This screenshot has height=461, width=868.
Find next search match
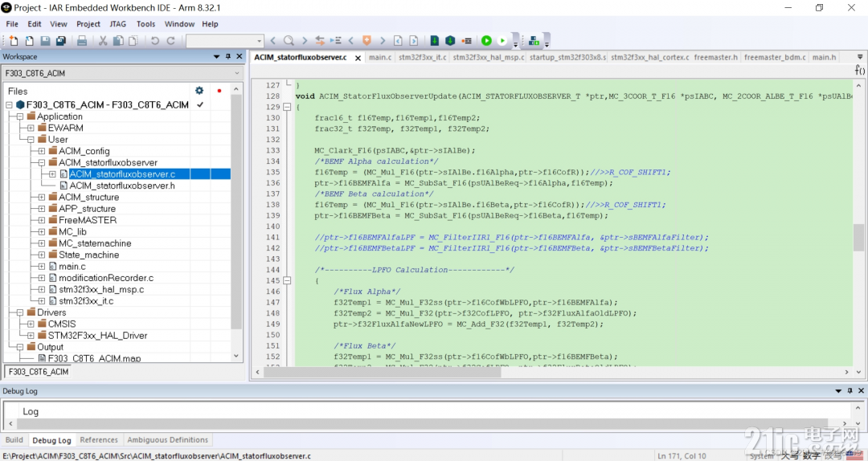click(x=305, y=40)
